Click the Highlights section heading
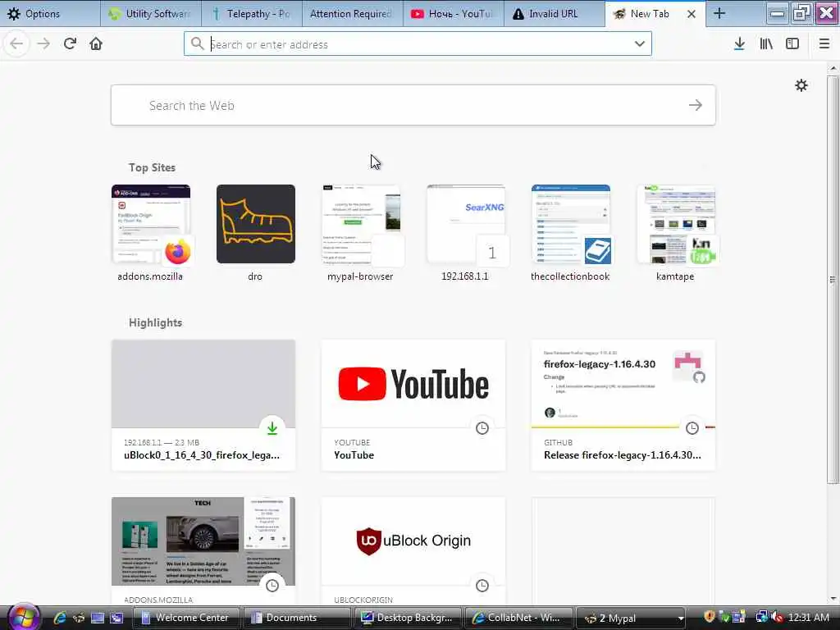Viewport: 840px width, 630px height. [155, 322]
